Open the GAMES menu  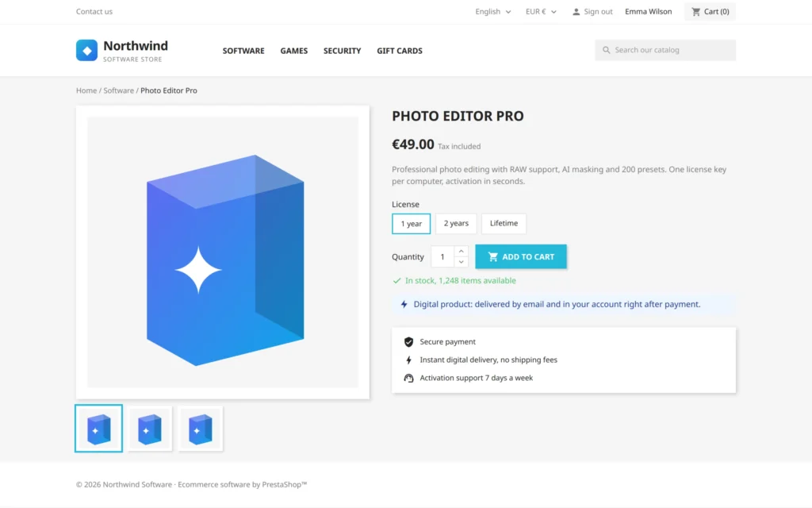tap(294, 51)
